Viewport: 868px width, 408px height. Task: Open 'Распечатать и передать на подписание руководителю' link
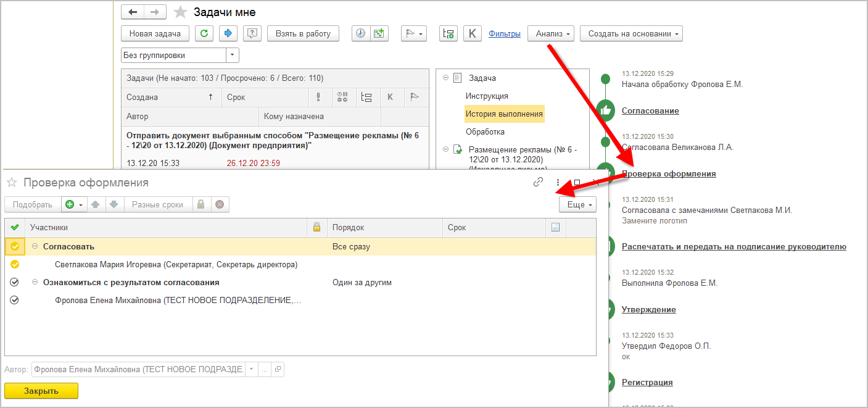coord(734,246)
